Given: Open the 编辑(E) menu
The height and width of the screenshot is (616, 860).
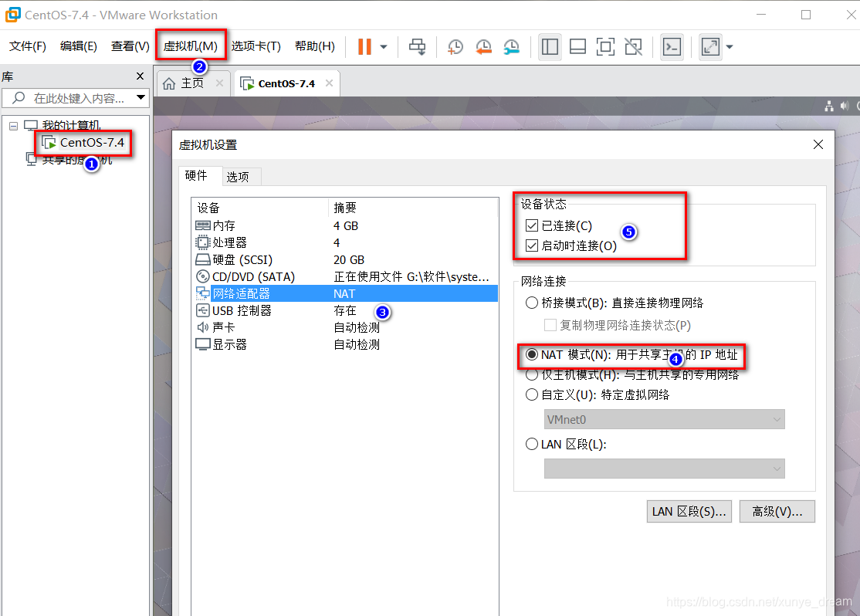Looking at the screenshot, I should click(79, 46).
